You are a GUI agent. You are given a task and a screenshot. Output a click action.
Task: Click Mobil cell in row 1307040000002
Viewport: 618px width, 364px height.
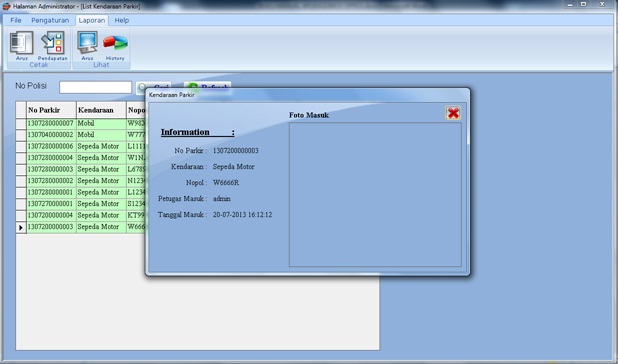[x=101, y=135]
